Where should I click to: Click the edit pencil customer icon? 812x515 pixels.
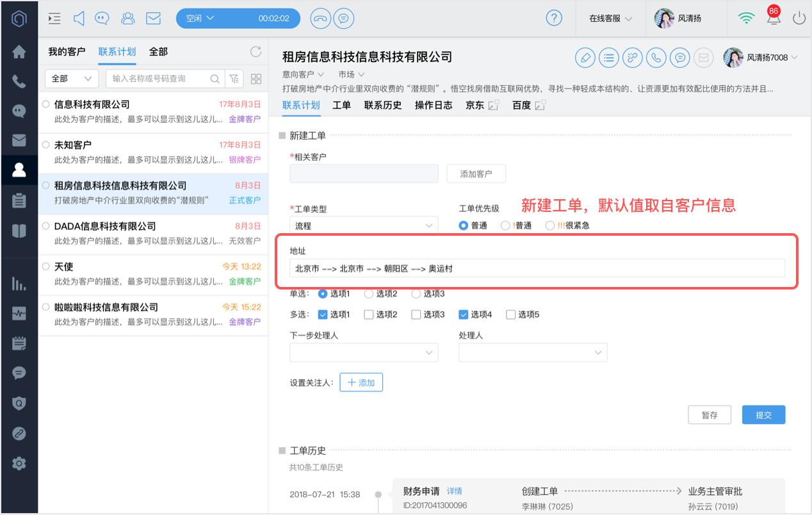point(585,58)
